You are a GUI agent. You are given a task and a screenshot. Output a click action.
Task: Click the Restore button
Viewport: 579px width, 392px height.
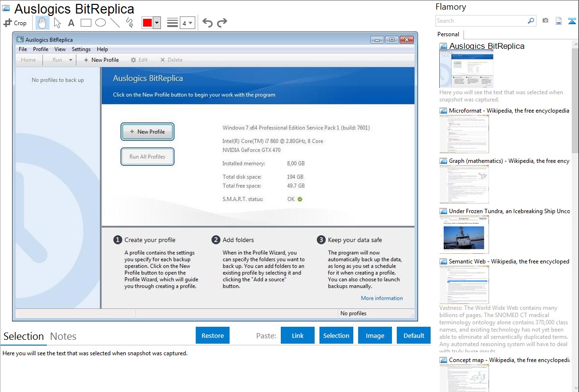pyautogui.click(x=213, y=335)
